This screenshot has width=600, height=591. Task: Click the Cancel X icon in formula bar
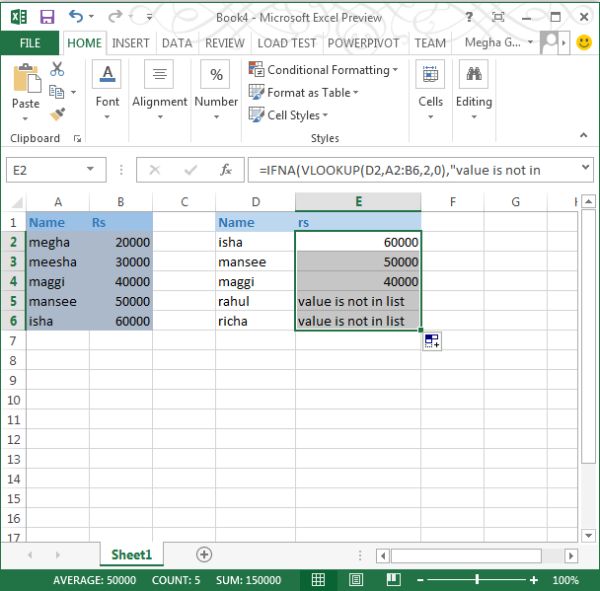tap(155, 170)
